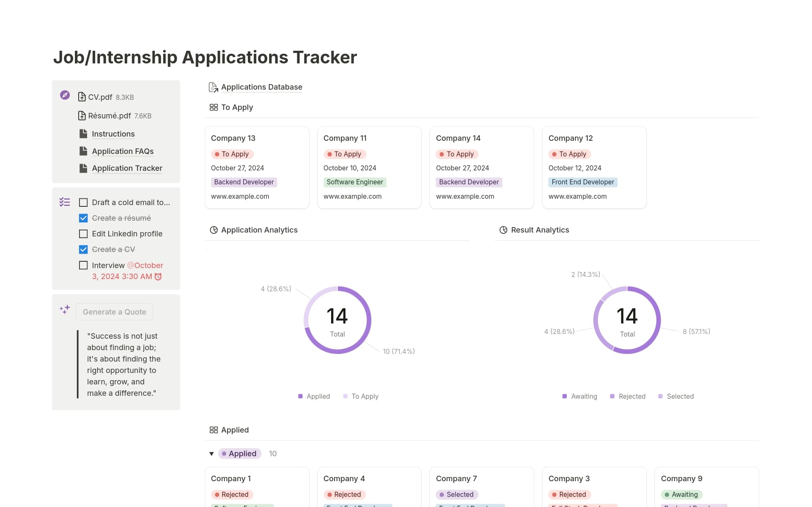Click the document icon beside Instructions
Screen dimensions: 812x507
[83, 133]
